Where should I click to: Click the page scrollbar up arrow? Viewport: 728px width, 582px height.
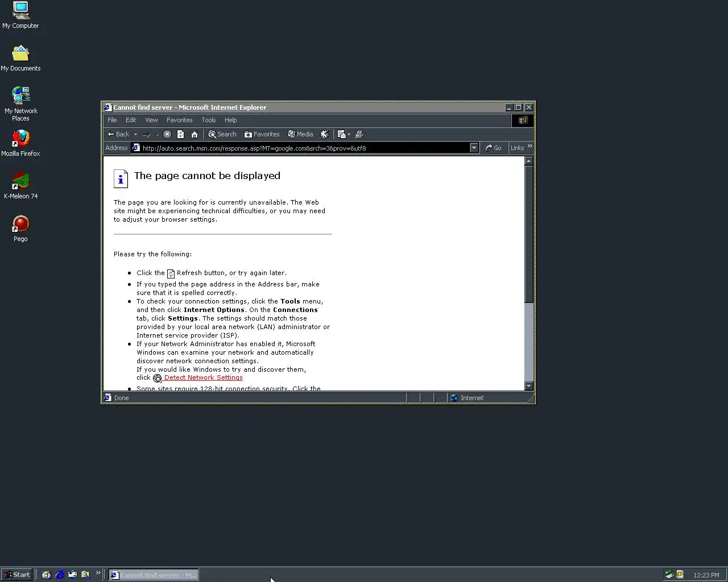[529, 161]
